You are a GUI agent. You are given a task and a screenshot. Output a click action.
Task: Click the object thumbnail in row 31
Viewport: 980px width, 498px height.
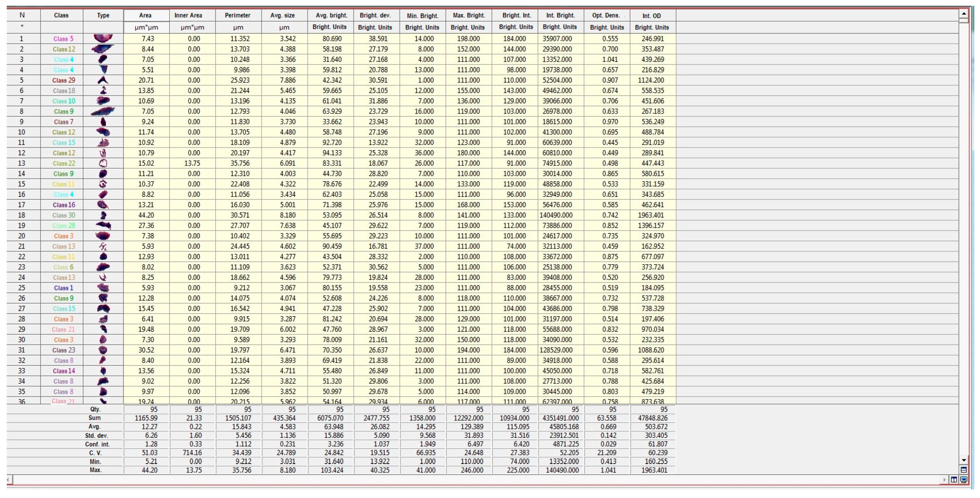point(103,350)
